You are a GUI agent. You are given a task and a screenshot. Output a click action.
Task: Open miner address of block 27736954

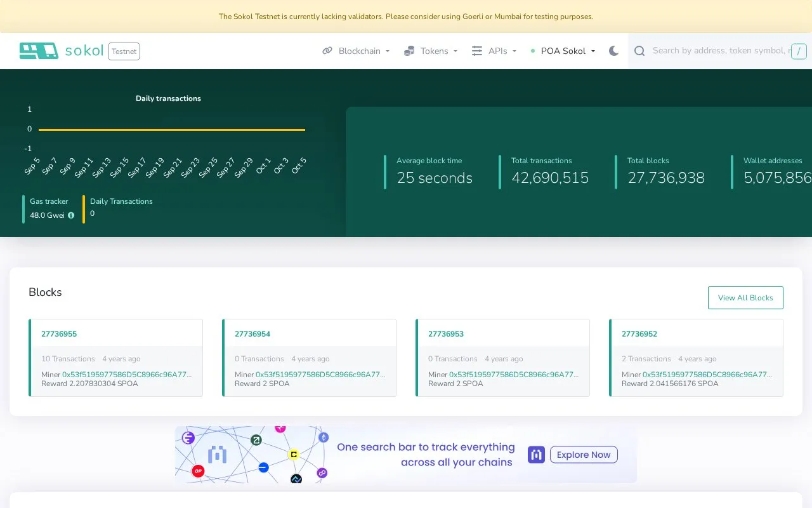pos(320,375)
